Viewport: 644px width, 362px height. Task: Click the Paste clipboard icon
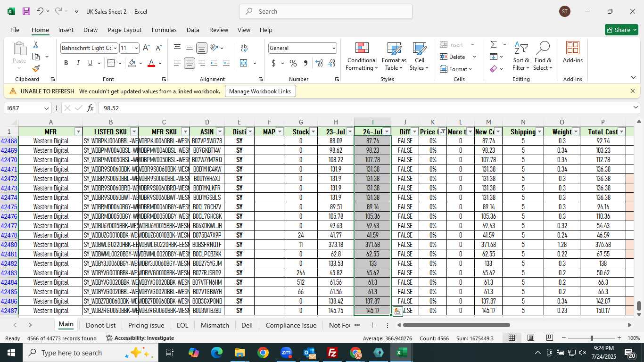(19, 49)
